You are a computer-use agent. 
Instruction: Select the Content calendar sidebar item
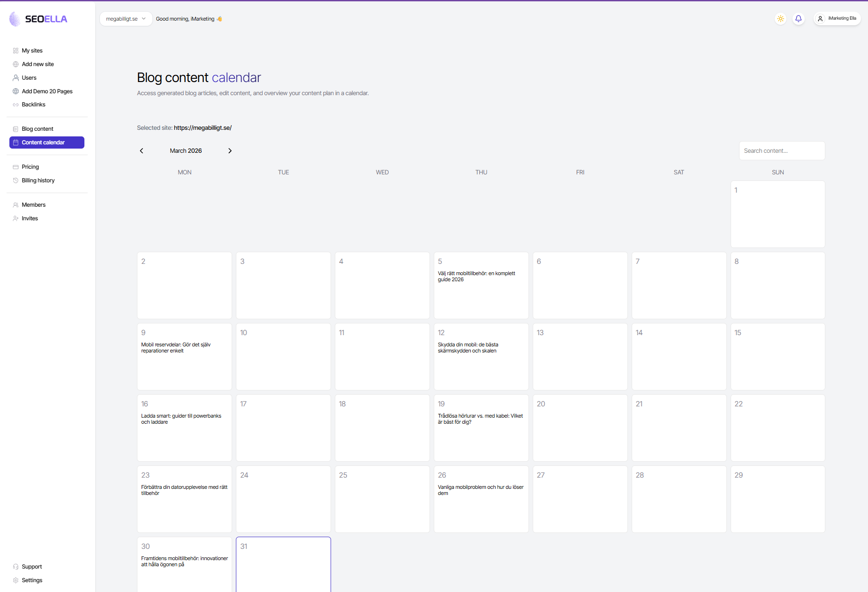point(43,142)
